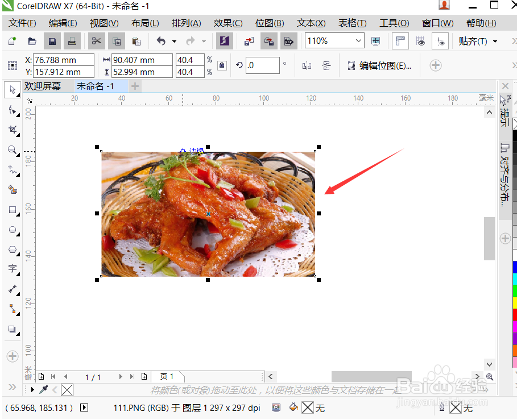Toggle show rulers button
Viewport: 517px width, 420px height.
(x=400, y=41)
